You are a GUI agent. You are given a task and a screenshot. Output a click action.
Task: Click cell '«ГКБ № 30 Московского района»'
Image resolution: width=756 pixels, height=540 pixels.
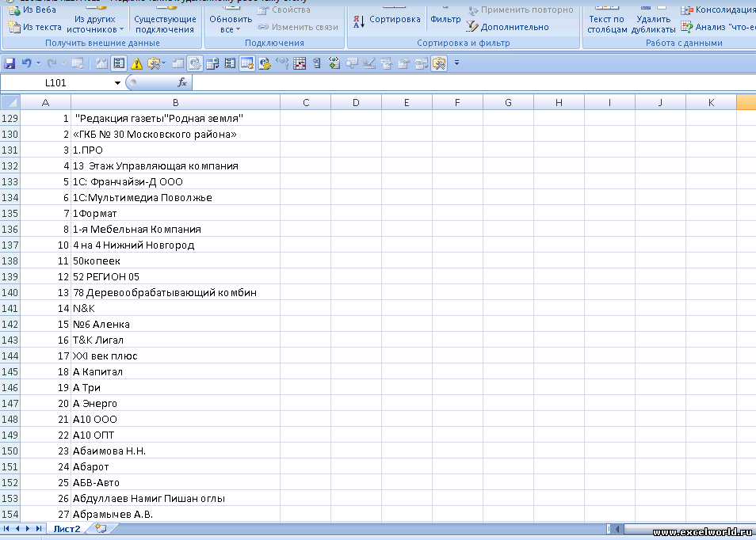175,134
